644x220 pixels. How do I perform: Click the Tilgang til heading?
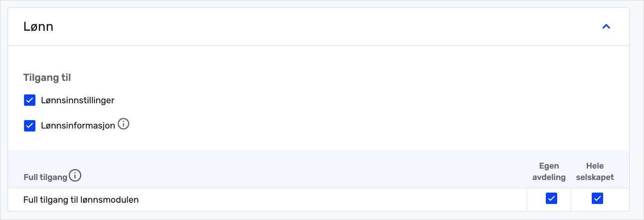click(47, 78)
